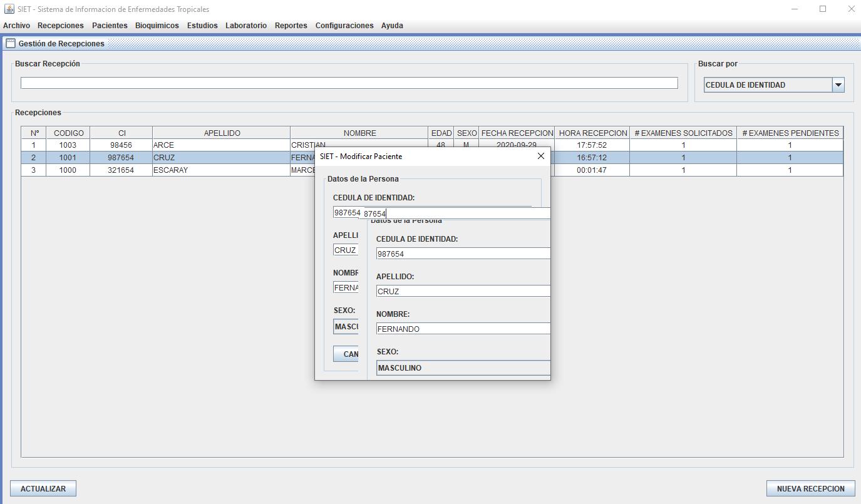Click the ACTUALIZAR button

coord(43,489)
